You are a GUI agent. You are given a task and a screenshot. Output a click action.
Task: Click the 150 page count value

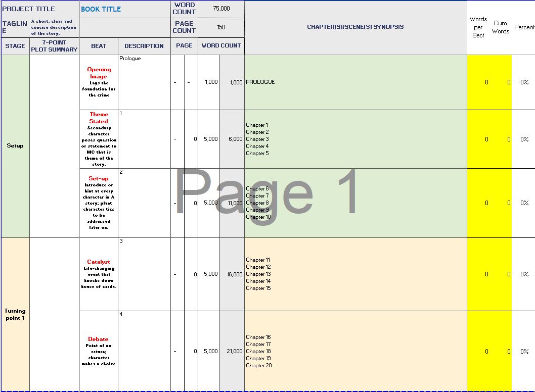coord(221,27)
